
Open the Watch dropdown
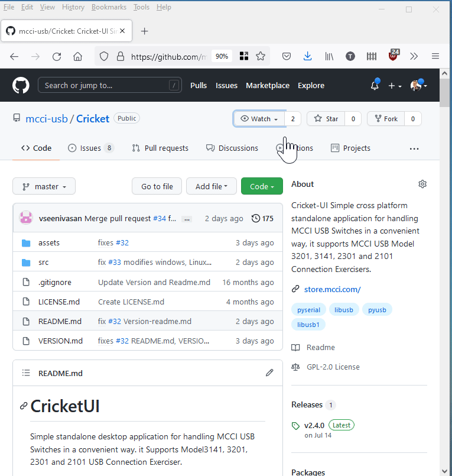(259, 119)
